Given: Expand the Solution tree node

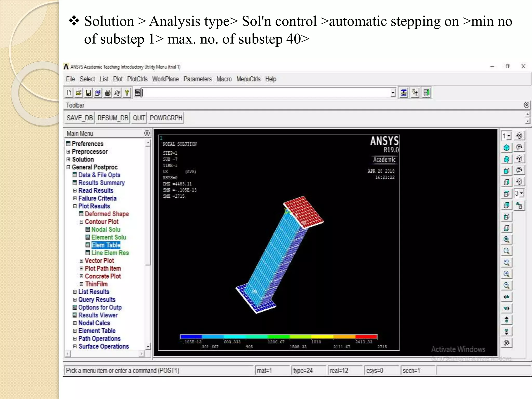Looking at the screenshot, I should [x=68, y=159].
